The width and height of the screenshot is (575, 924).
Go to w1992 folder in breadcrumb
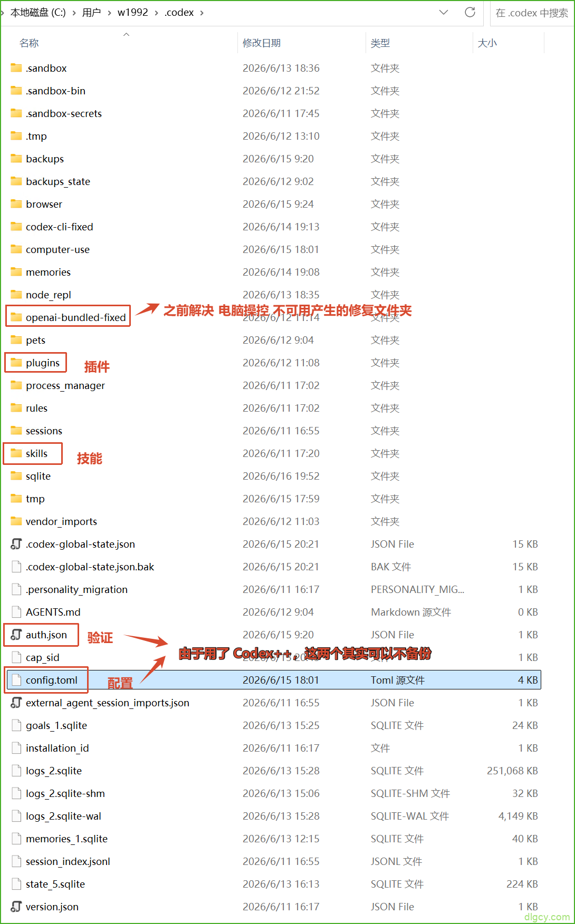click(133, 13)
